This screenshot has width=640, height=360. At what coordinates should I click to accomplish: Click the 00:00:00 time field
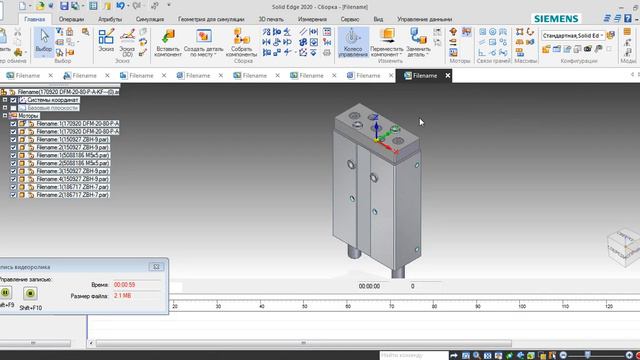pyautogui.click(x=369, y=286)
